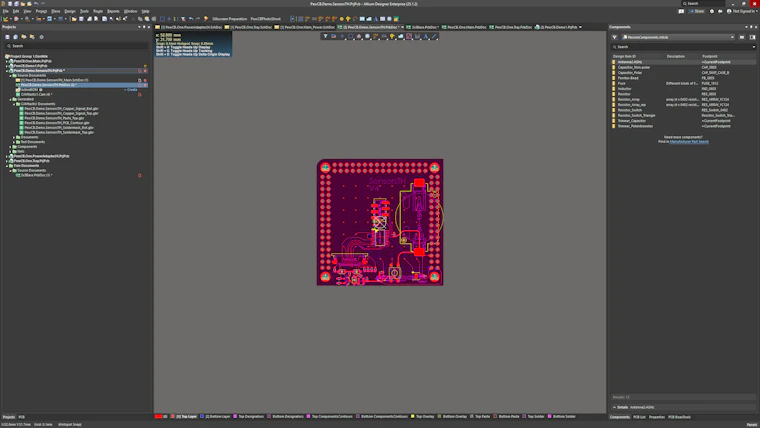Switch to the Top Designator layer tab
This screenshot has width=760, height=428.
click(x=249, y=416)
